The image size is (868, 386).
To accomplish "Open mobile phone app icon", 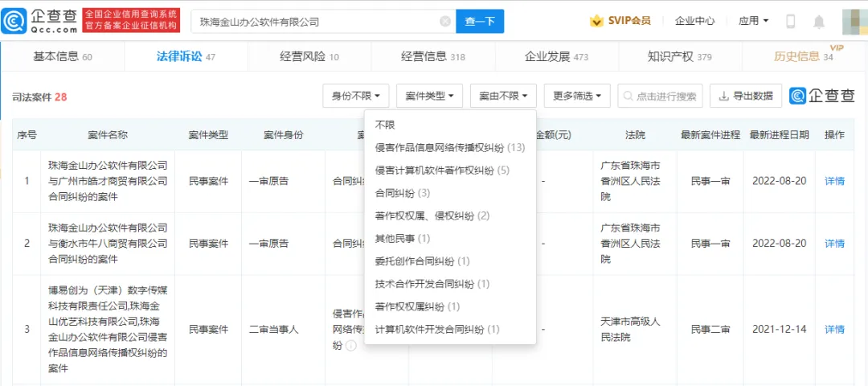I will click(791, 22).
